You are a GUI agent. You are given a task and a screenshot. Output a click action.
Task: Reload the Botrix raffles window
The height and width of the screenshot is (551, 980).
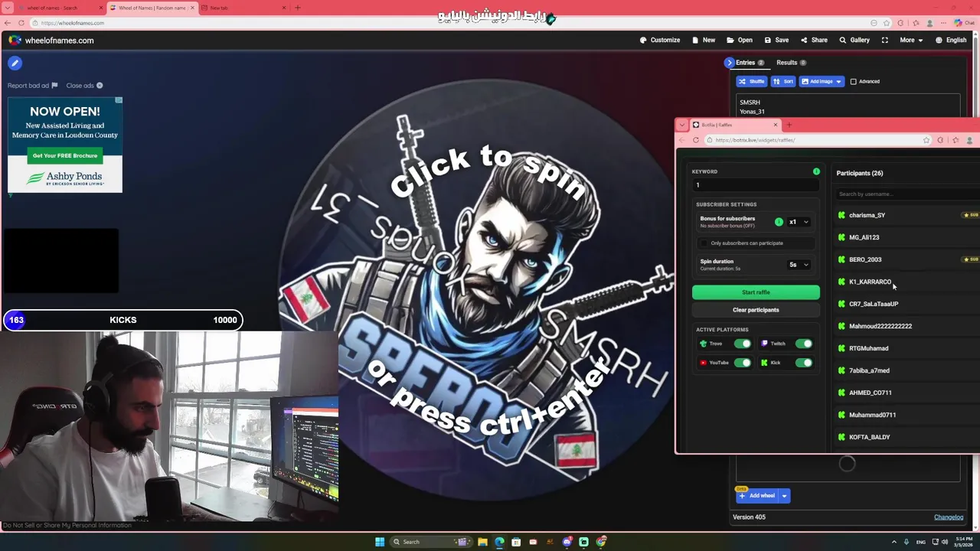click(695, 140)
